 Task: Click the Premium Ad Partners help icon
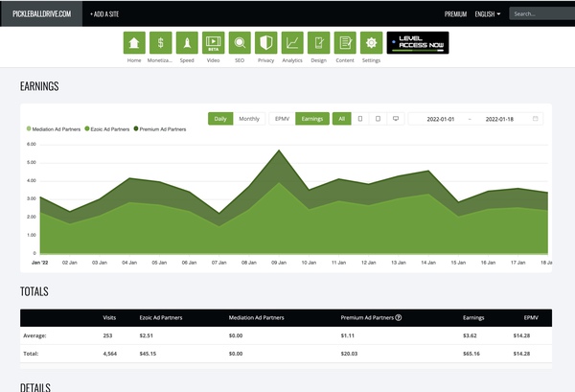pos(399,317)
